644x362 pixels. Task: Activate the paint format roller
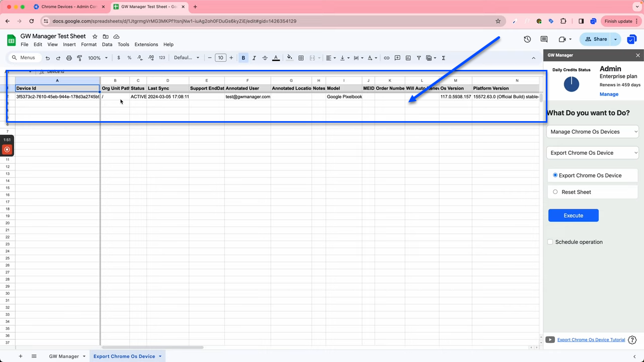(x=79, y=58)
